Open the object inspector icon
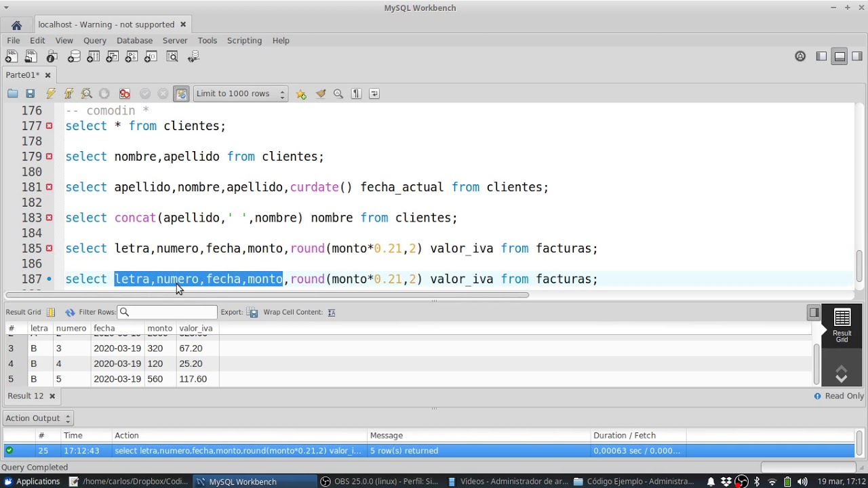868x488 pixels. [x=52, y=57]
